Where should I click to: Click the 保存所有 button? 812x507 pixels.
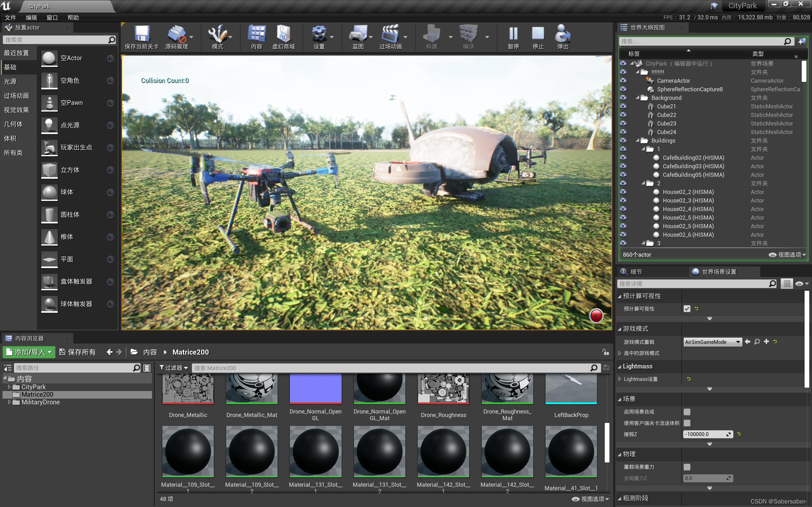point(77,352)
